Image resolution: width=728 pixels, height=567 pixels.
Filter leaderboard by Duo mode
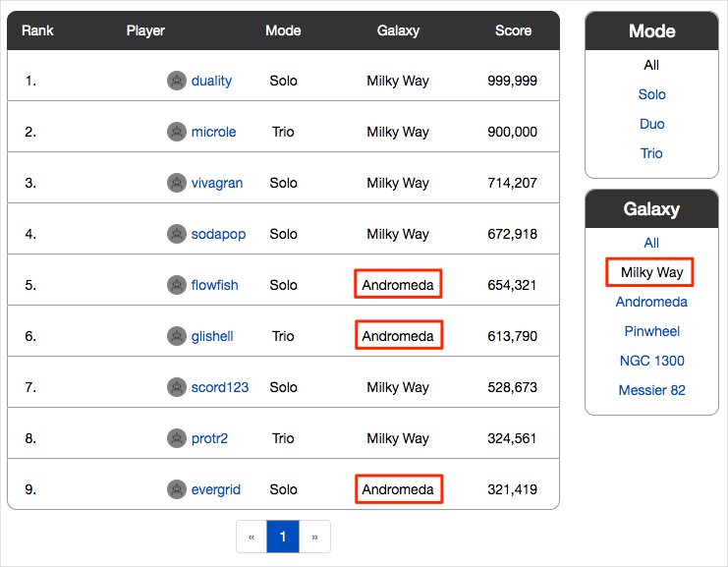pos(651,124)
